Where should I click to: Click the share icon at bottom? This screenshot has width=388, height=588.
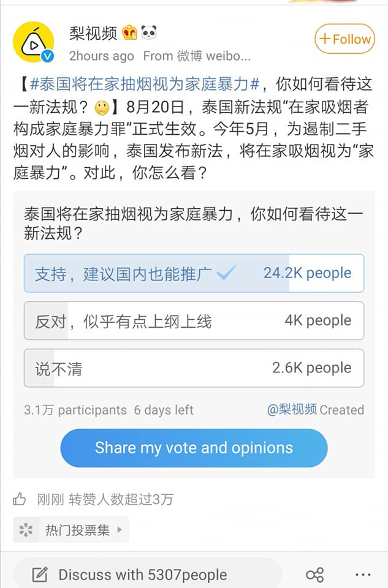[314, 575]
